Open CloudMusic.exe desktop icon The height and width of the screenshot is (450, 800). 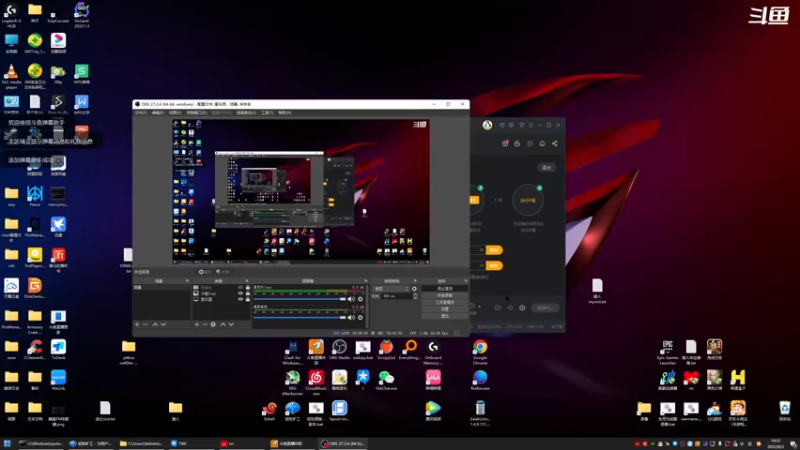pos(316,383)
